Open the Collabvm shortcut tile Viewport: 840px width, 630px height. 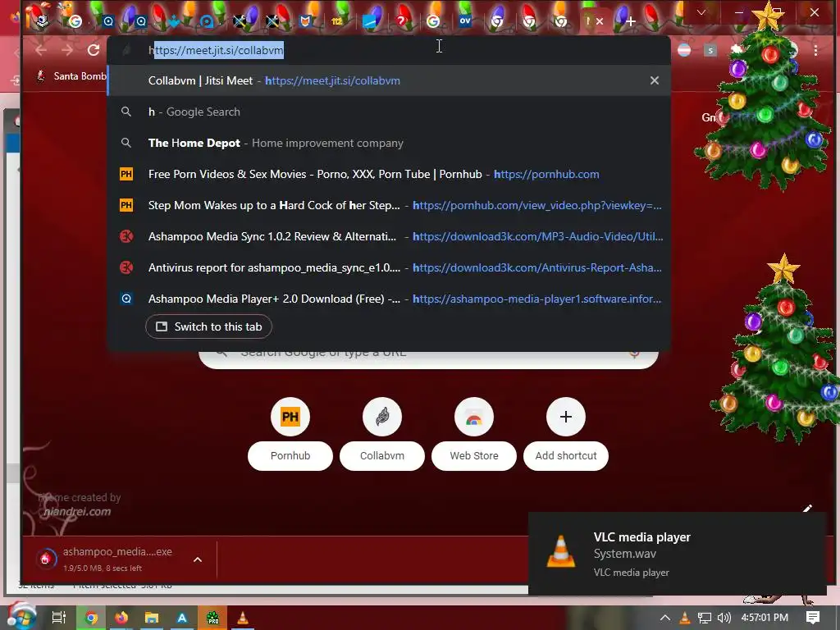(382, 434)
